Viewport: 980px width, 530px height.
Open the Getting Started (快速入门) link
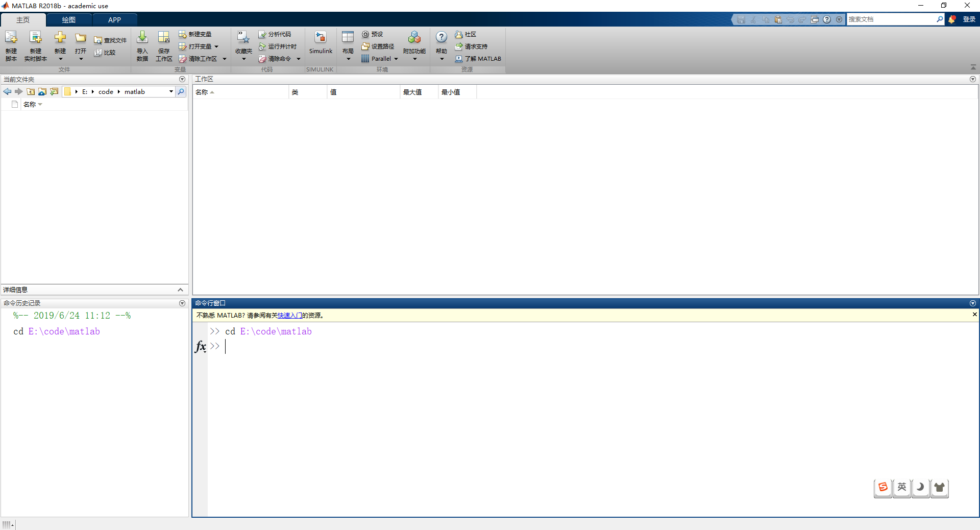click(x=289, y=316)
